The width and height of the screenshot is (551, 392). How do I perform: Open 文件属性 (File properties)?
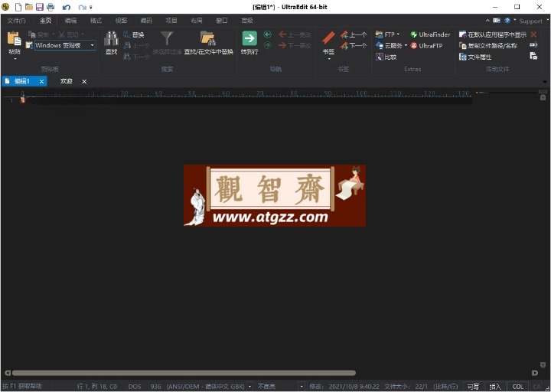pos(475,57)
